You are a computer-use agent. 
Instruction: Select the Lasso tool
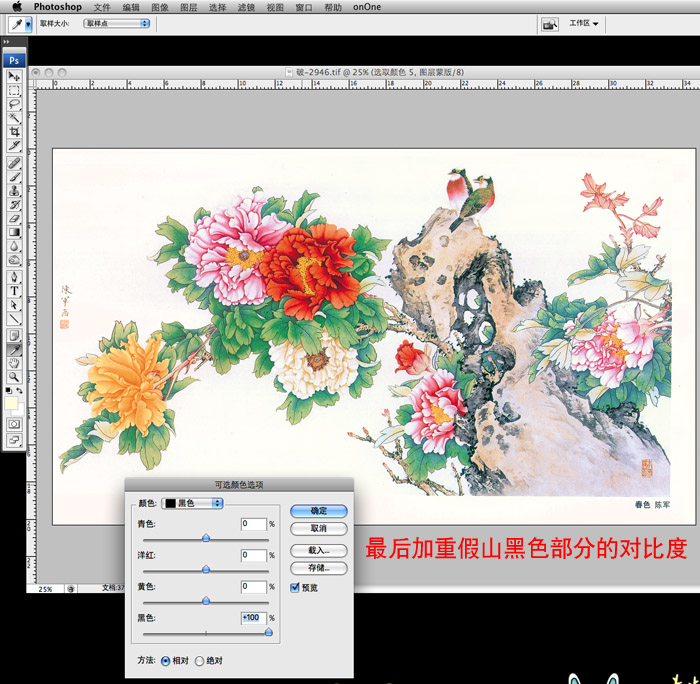coord(14,104)
